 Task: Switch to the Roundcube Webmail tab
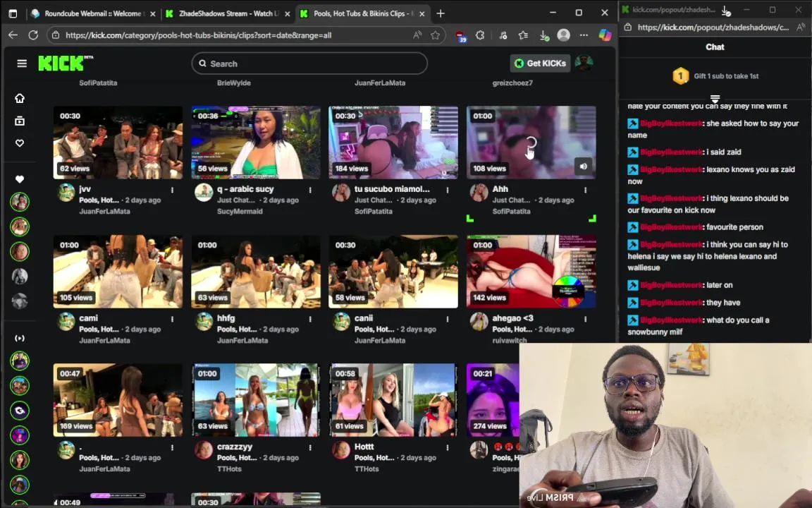point(92,13)
